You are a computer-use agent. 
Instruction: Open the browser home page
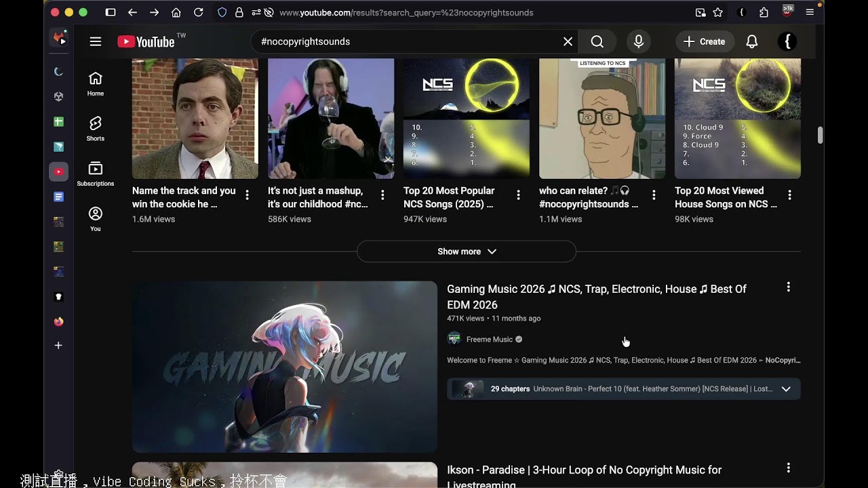(x=176, y=12)
